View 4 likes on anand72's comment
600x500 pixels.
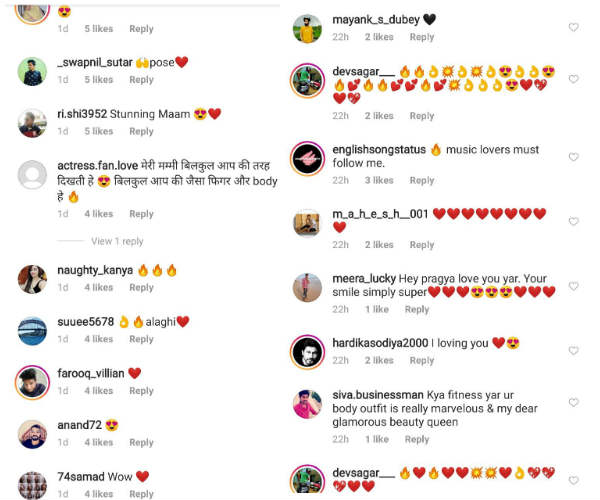click(99, 442)
